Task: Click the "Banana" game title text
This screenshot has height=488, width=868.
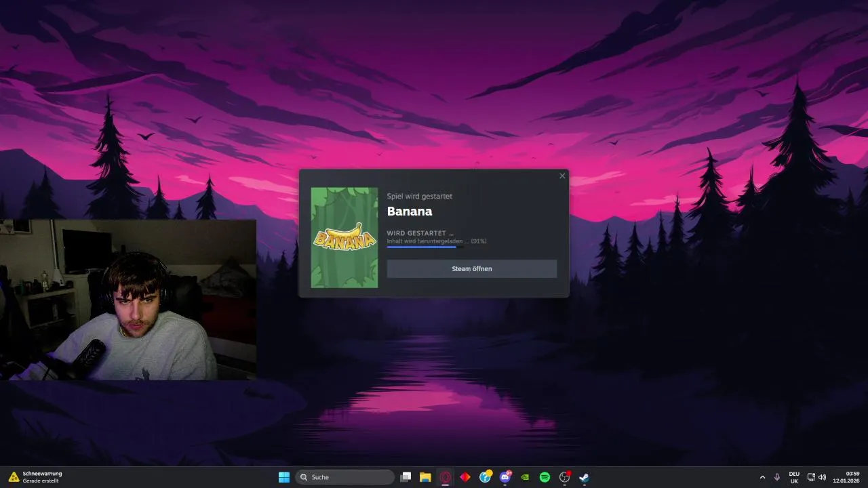Action: (410, 211)
